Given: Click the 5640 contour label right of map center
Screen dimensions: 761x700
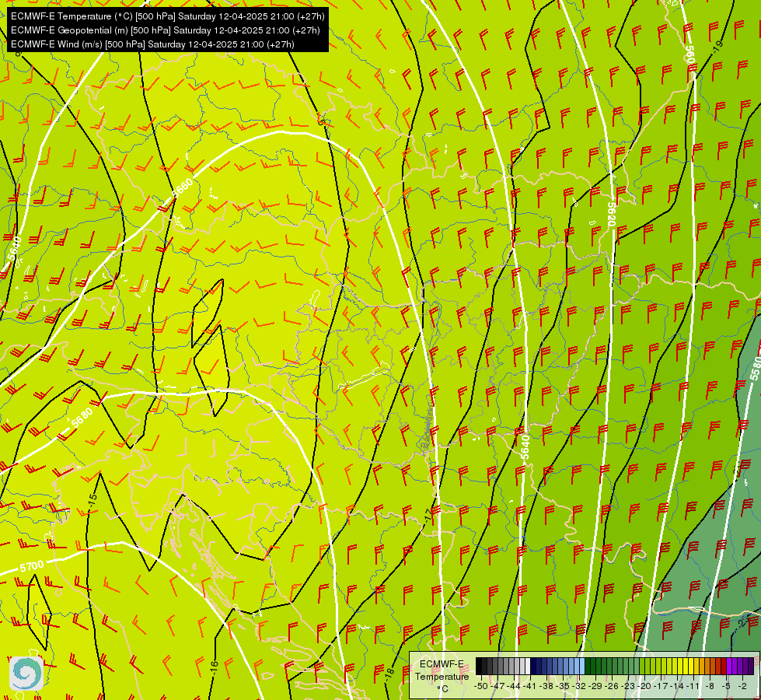Looking at the screenshot, I should (525, 447).
